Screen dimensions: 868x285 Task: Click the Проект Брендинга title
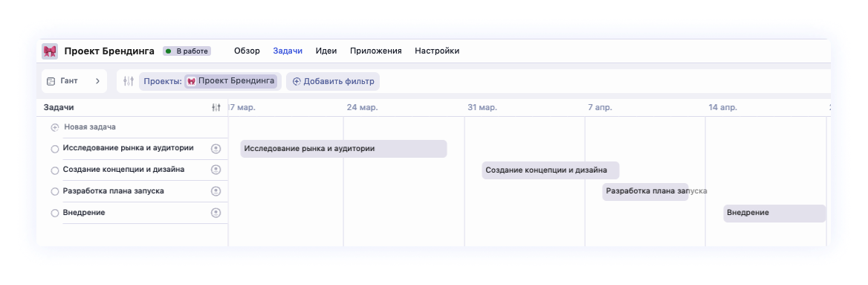(109, 51)
